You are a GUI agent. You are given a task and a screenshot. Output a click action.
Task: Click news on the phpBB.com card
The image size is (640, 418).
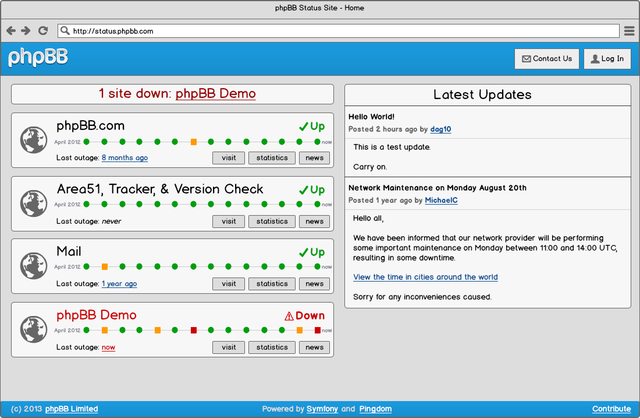point(314,158)
